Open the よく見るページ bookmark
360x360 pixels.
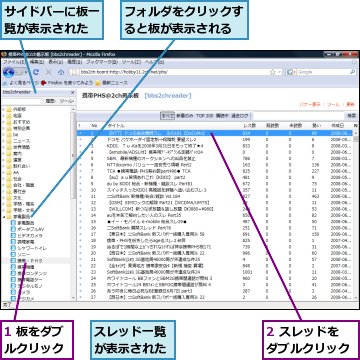point(21,82)
